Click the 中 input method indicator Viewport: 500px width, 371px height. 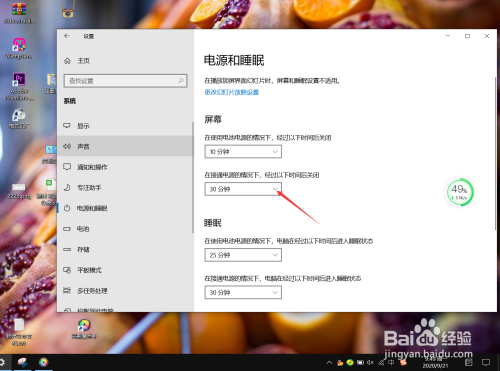coord(391,363)
